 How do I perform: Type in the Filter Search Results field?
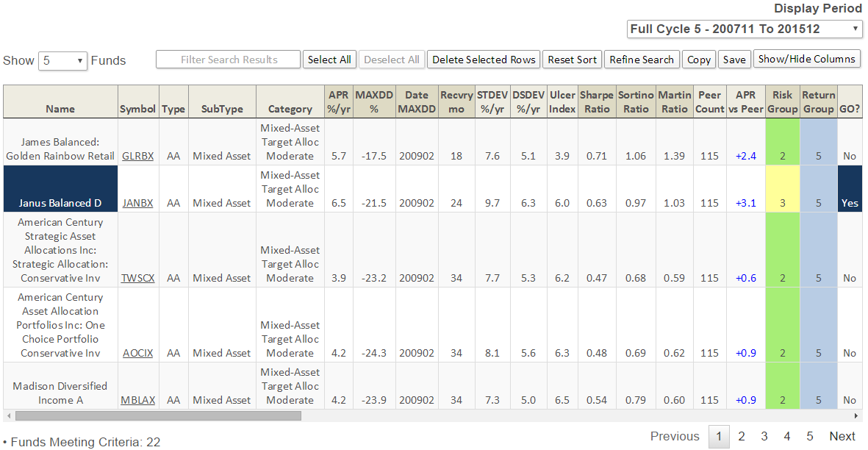pos(229,60)
